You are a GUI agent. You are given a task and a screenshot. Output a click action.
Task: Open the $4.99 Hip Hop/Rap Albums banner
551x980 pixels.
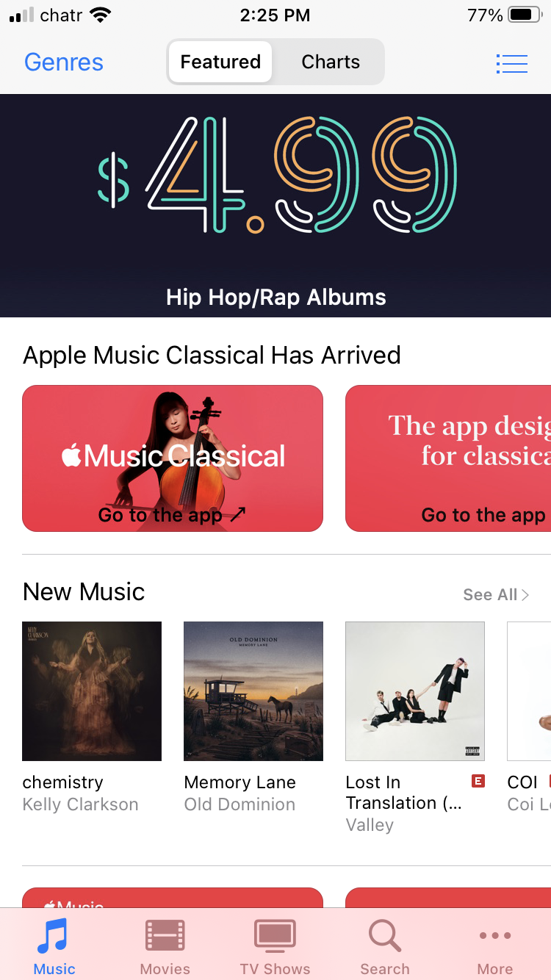click(x=275, y=206)
